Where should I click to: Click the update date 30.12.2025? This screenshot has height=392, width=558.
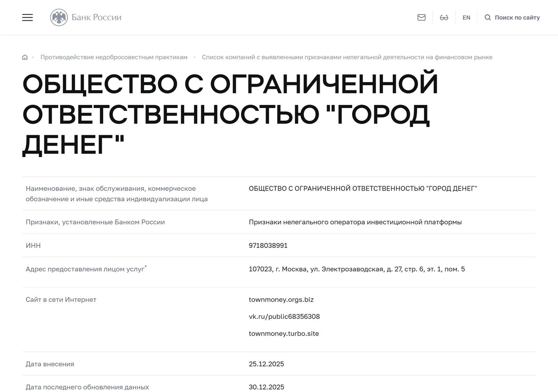266,387
